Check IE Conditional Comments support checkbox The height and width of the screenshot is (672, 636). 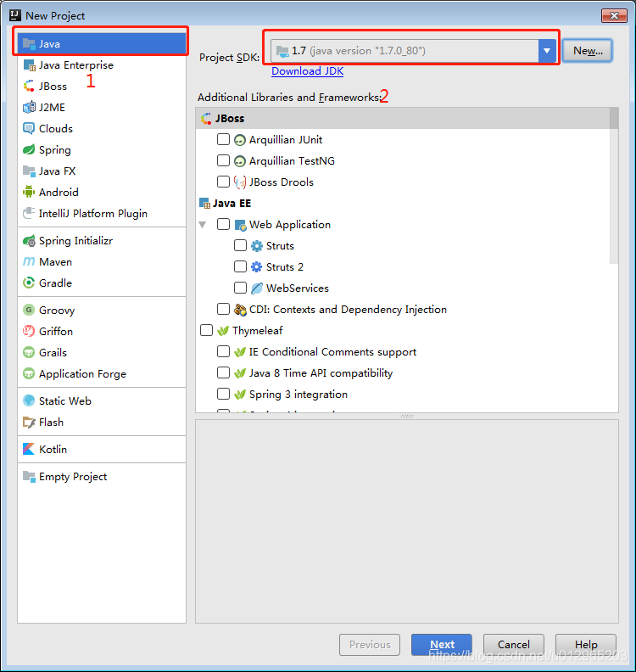[223, 352]
